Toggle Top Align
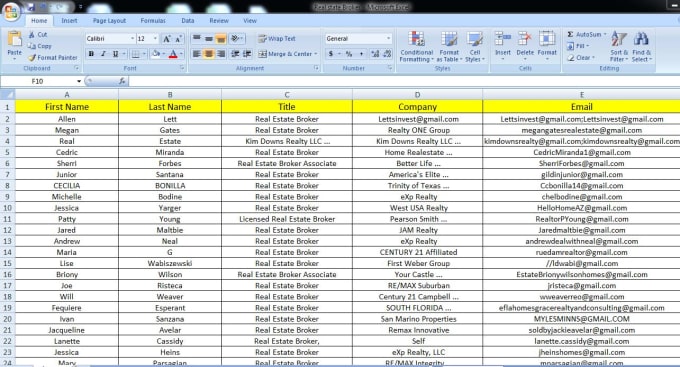Image resolution: width=680 pixels, height=367 pixels. click(x=196, y=39)
